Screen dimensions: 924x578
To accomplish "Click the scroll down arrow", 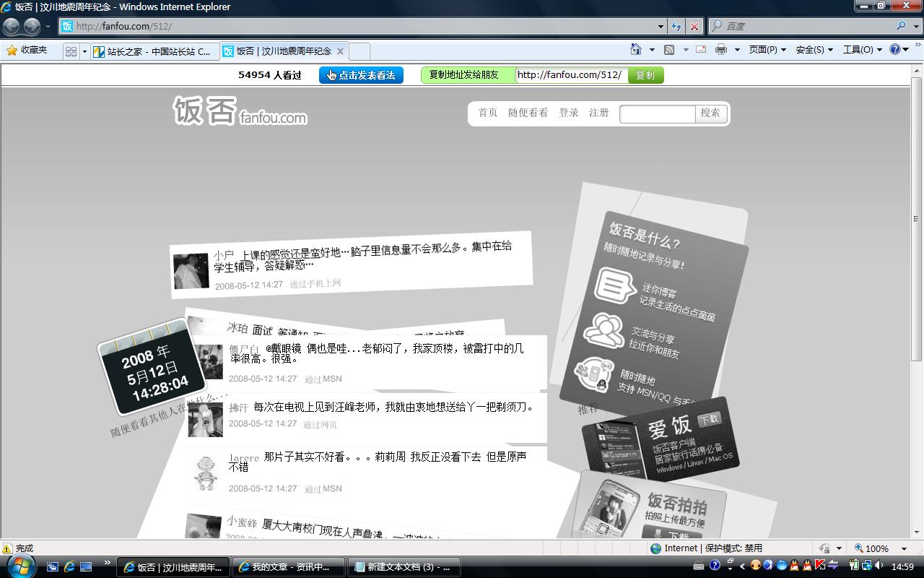I will [x=917, y=533].
